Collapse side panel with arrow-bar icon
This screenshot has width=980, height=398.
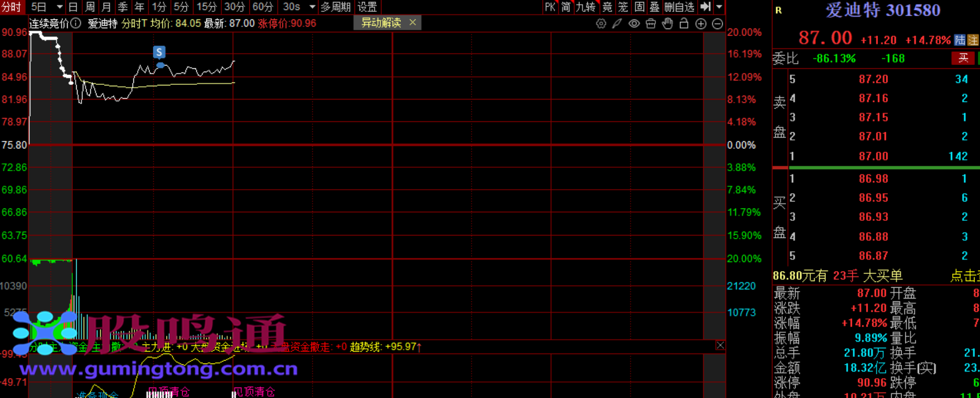click(706, 7)
